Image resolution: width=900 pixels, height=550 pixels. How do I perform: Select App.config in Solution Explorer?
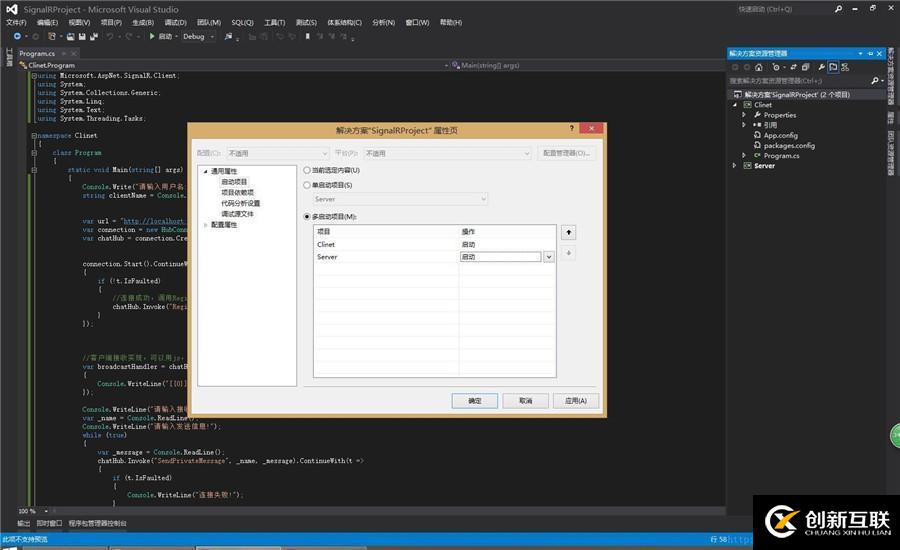781,135
